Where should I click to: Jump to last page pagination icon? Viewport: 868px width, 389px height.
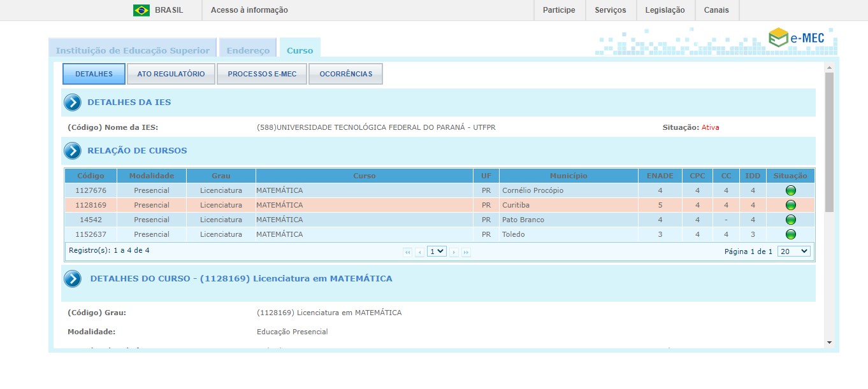(x=466, y=252)
